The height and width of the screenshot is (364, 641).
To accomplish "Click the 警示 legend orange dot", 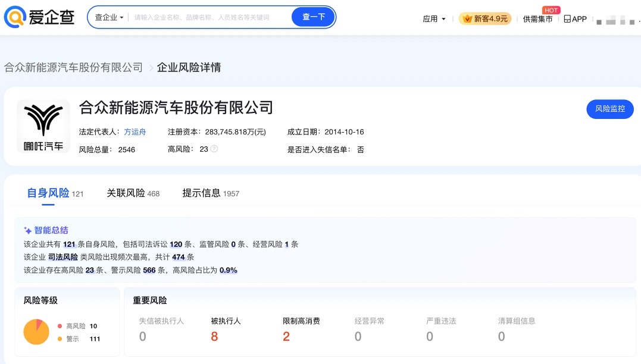I will [x=60, y=338].
